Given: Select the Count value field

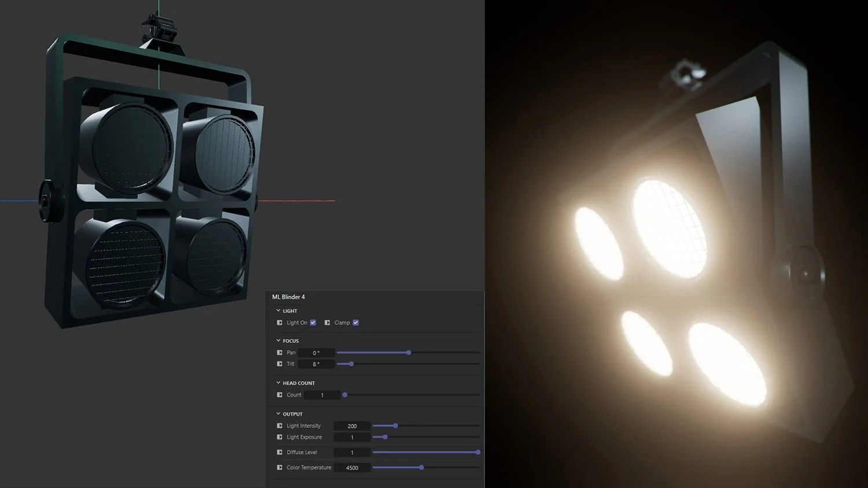Looking at the screenshot, I should (322, 395).
